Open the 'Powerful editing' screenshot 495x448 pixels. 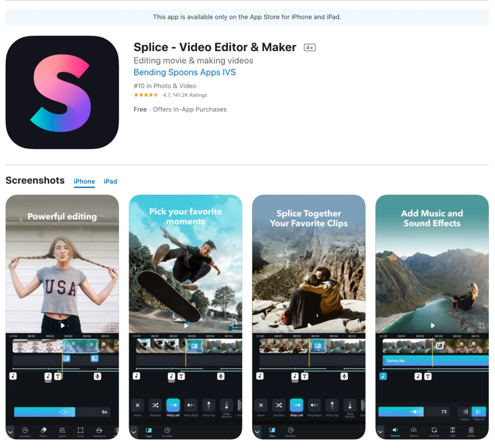(62, 317)
